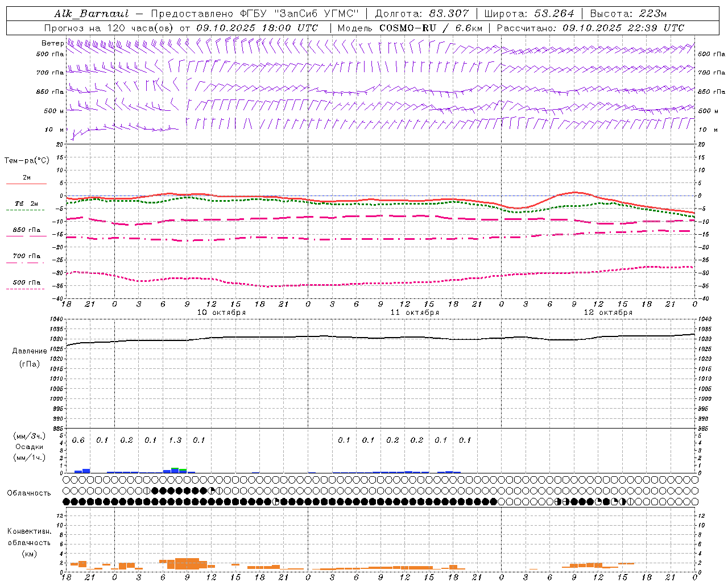
Task: Click the date label 11 октября
Action: coord(415,313)
